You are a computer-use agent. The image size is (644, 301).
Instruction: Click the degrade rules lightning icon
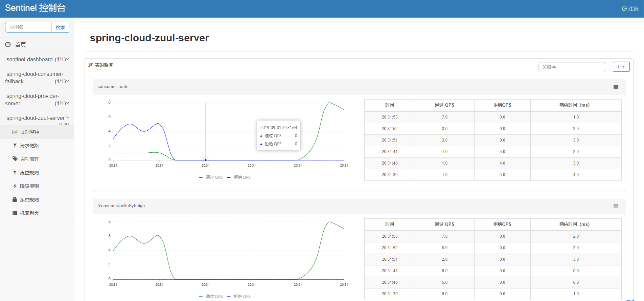click(x=15, y=186)
